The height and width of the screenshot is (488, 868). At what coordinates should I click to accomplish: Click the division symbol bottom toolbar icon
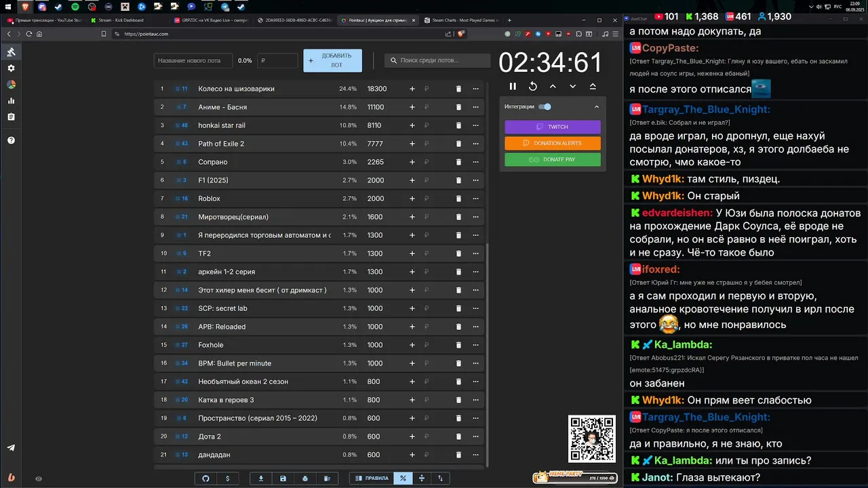click(422, 478)
